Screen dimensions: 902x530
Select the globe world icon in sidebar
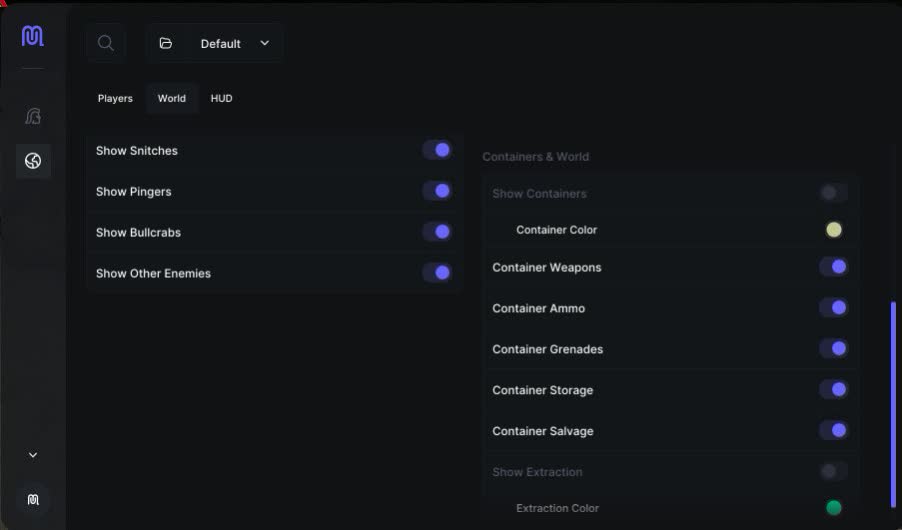[33, 161]
